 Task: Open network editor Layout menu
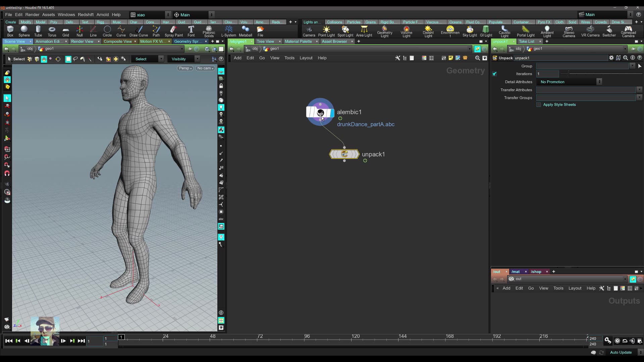coord(306,58)
